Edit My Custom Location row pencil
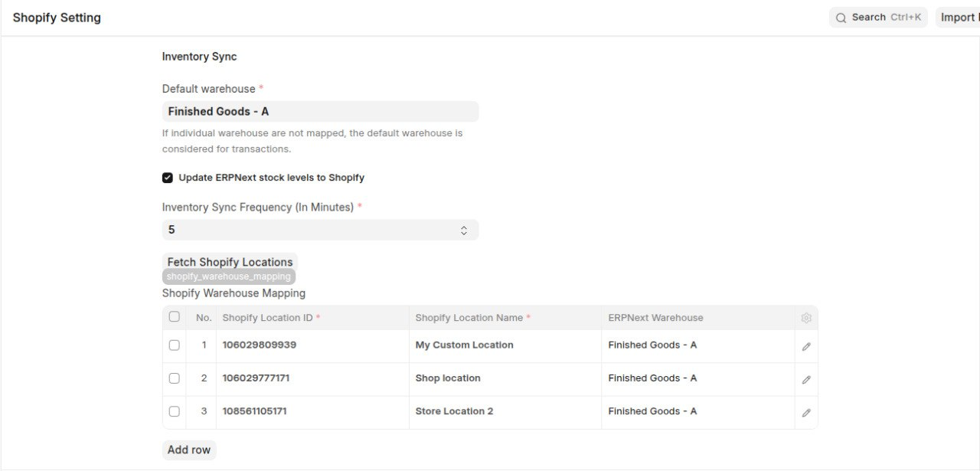This screenshot has height=471, width=980. click(806, 346)
